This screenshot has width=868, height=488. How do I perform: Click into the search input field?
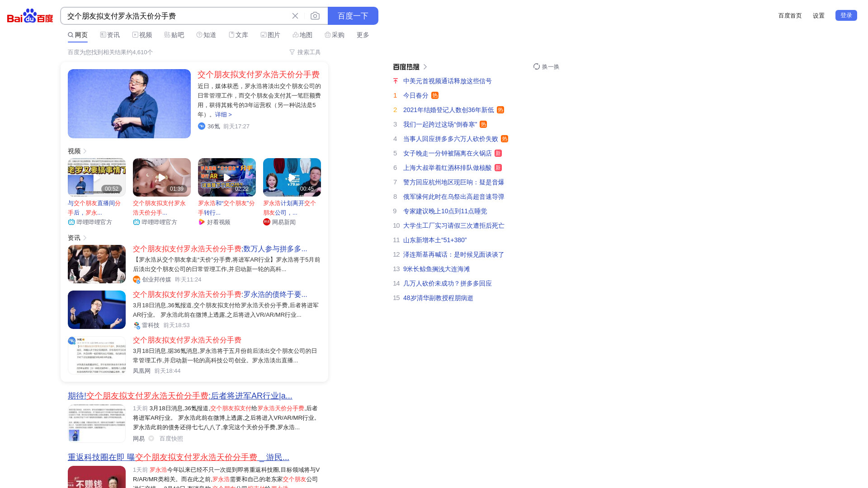tap(176, 16)
